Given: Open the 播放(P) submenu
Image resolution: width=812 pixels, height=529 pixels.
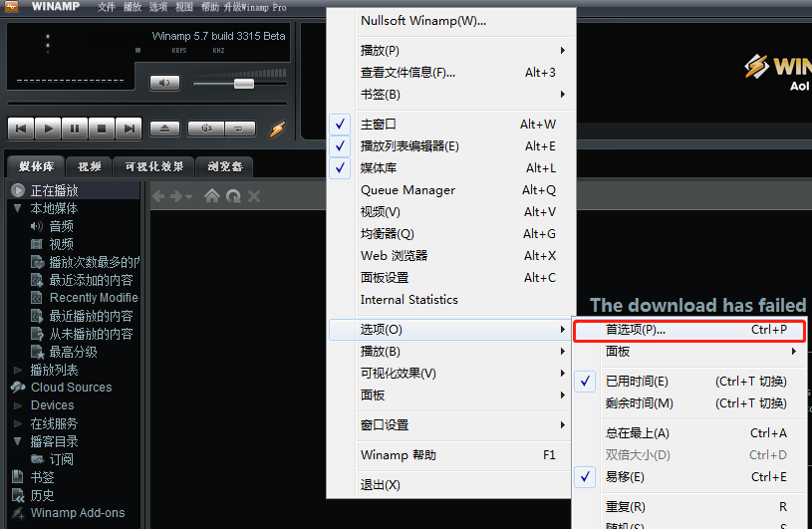Looking at the screenshot, I should click(x=450, y=50).
